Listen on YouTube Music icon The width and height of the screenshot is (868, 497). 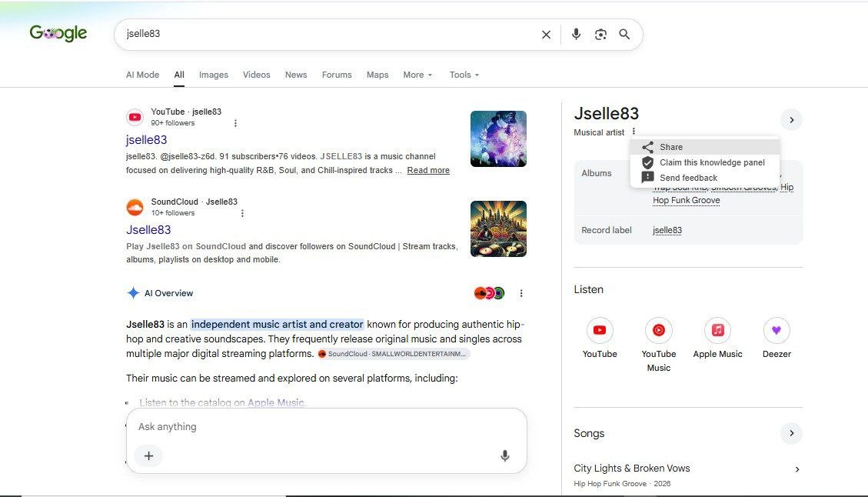click(658, 330)
